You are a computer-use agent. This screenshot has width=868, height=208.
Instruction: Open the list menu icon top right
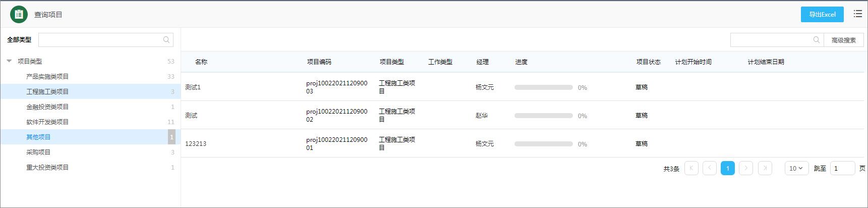(x=857, y=14)
